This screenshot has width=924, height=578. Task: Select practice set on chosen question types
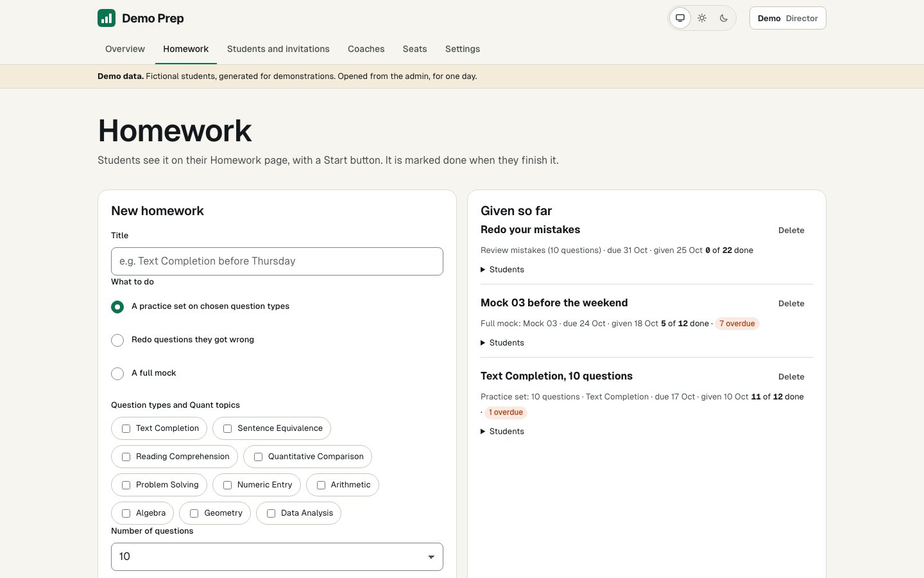(117, 307)
